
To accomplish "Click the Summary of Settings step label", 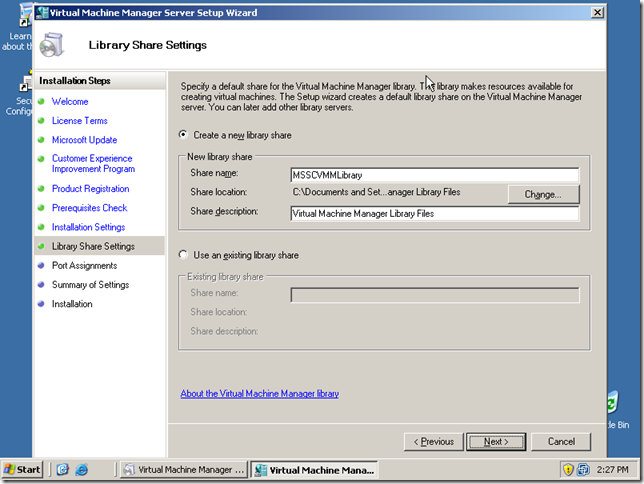I will click(90, 285).
